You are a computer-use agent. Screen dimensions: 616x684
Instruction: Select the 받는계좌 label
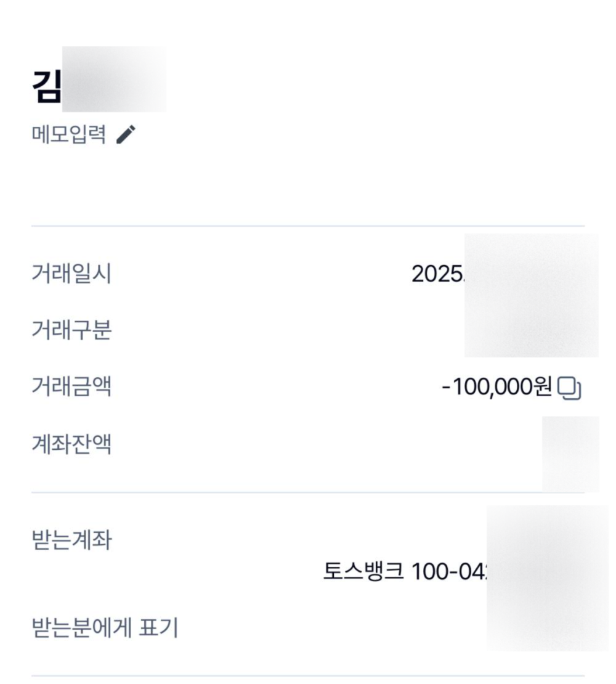coord(71,540)
